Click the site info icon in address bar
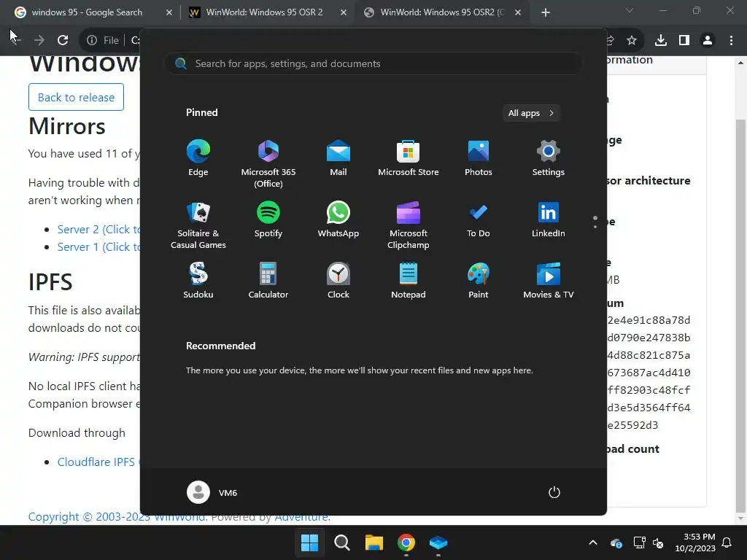This screenshot has height=560, width=747. [x=92, y=41]
